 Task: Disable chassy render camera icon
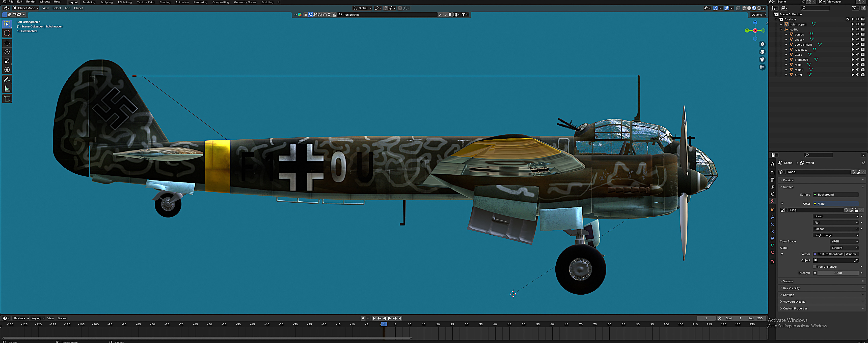click(x=863, y=39)
